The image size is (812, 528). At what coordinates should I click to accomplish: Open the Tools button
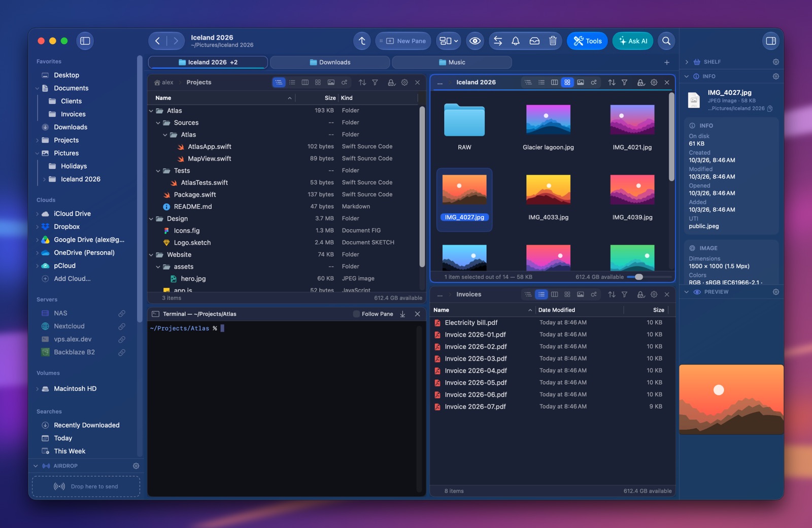pyautogui.click(x=587, y=41)
